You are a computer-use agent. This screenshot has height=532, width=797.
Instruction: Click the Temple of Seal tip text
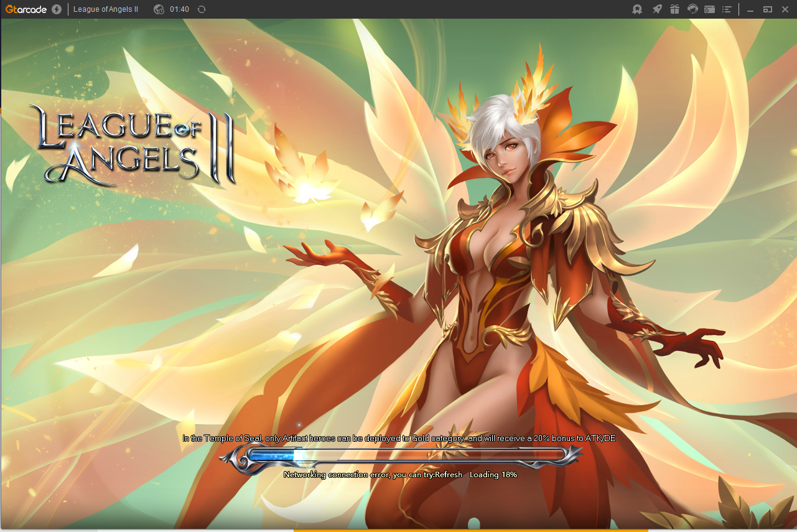pos(399,438)
